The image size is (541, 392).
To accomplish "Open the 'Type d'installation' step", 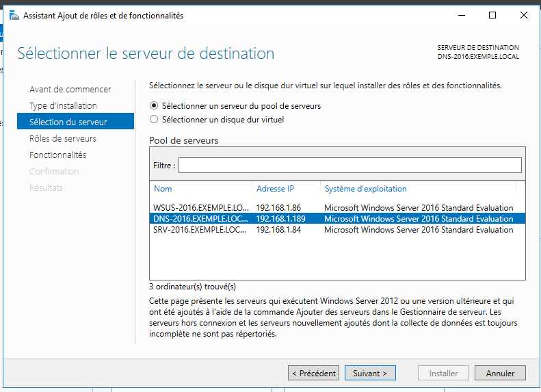I will (63, 105).
